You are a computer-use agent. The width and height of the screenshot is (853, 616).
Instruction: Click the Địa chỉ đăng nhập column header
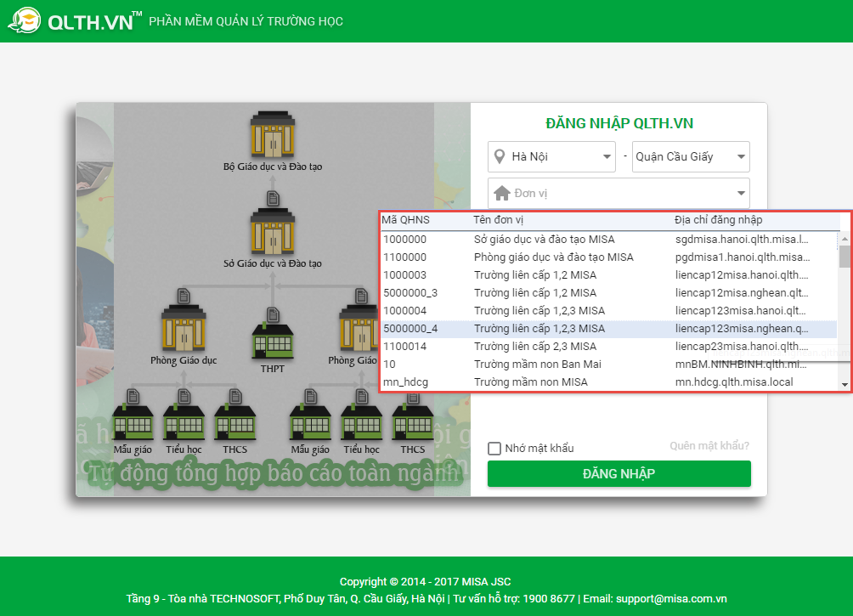(719, 220)
